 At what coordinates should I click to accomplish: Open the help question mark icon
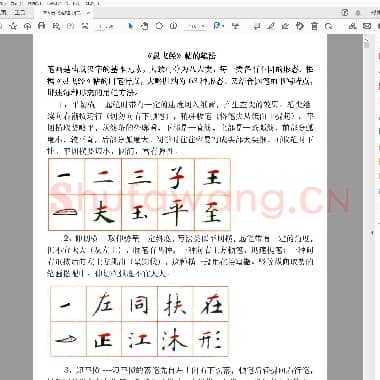(x=345, y=13)
